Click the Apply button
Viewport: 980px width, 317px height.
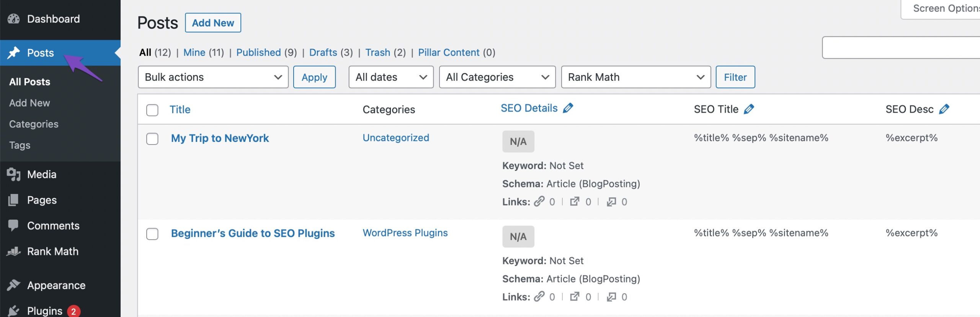[x=314, y=77]
